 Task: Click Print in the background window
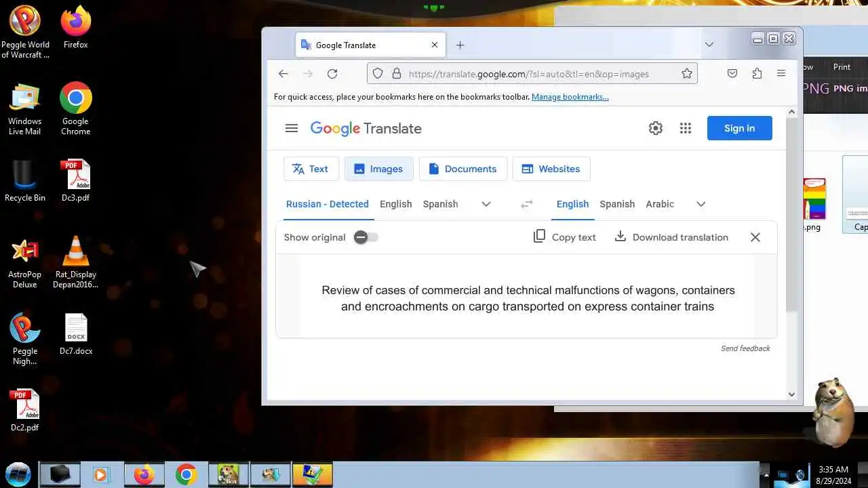[x=842, y=67]
